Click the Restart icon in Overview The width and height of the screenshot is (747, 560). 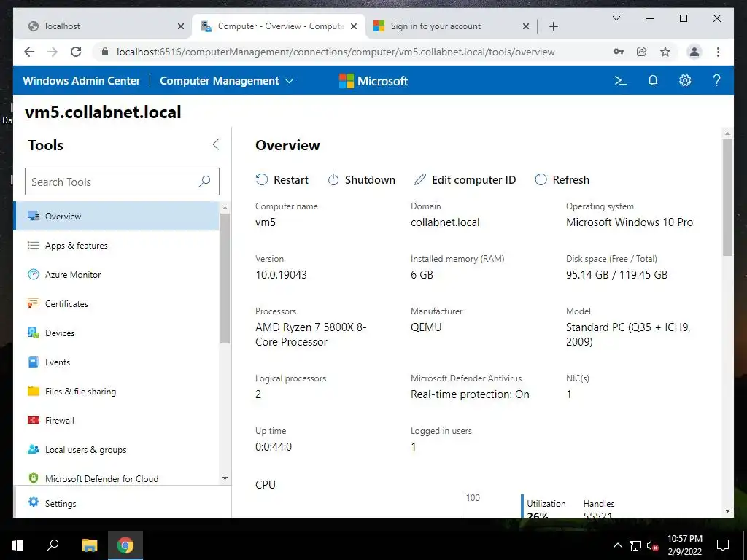262,179
